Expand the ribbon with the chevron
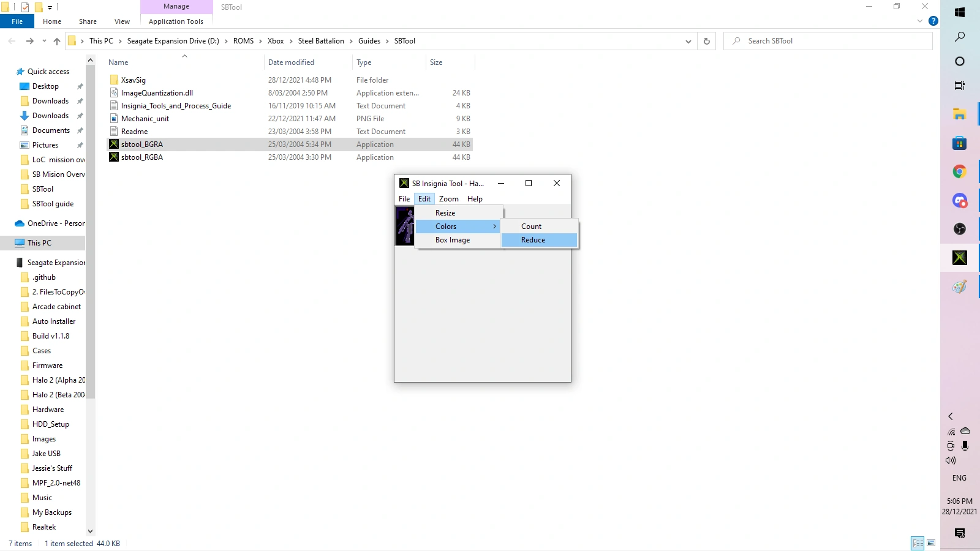 [920, 21]
